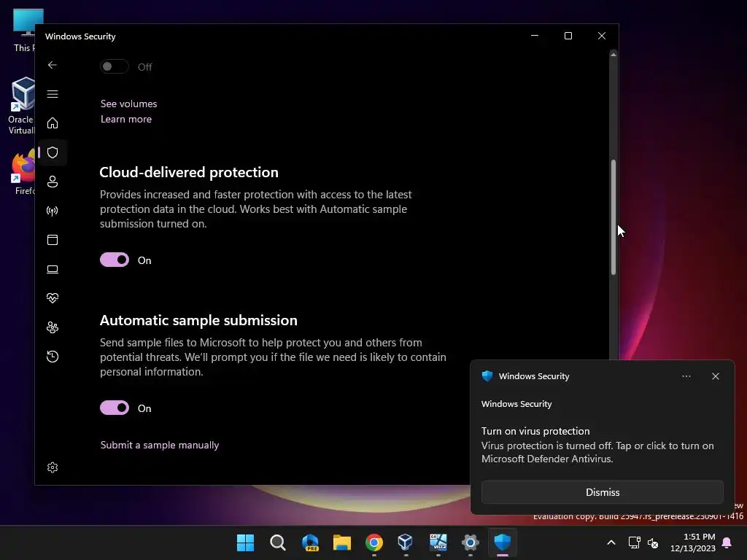The image size is (747, 560).
Task: Open the Windows Start menu
Action: click(245, 542)
